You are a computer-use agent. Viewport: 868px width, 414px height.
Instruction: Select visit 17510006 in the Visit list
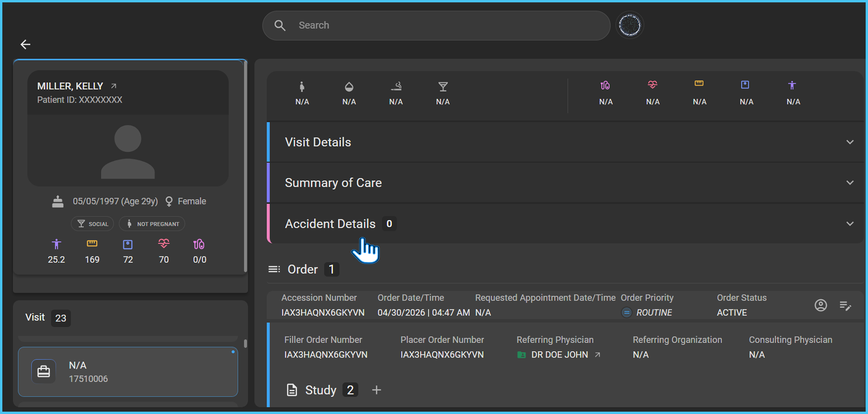click(128, 372)
